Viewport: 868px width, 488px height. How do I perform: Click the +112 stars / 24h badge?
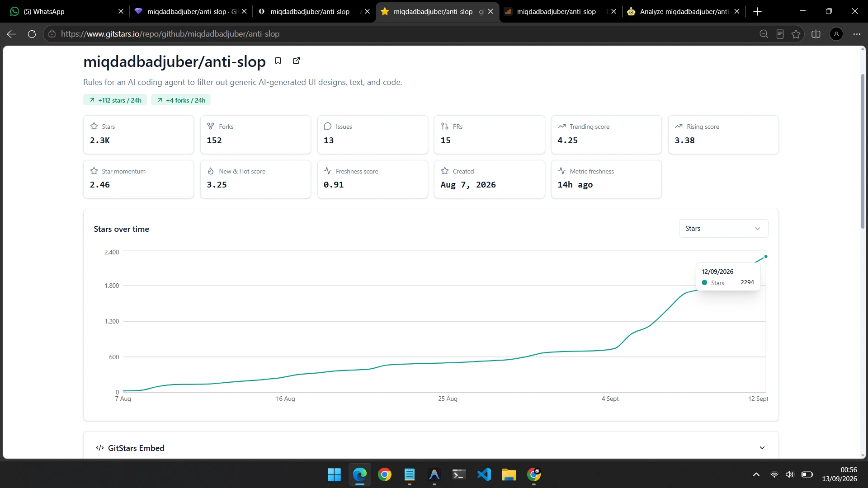click(115, 100)
